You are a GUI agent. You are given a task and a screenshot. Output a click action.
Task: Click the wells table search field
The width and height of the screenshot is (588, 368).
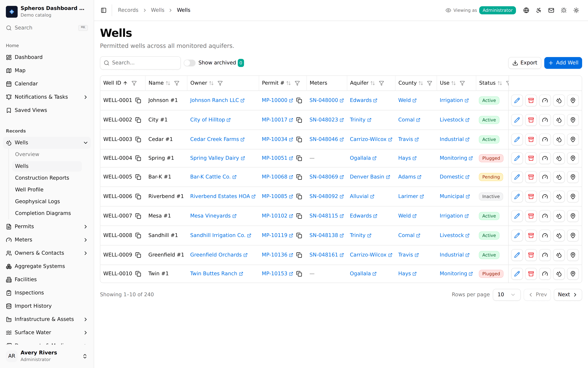140,63
